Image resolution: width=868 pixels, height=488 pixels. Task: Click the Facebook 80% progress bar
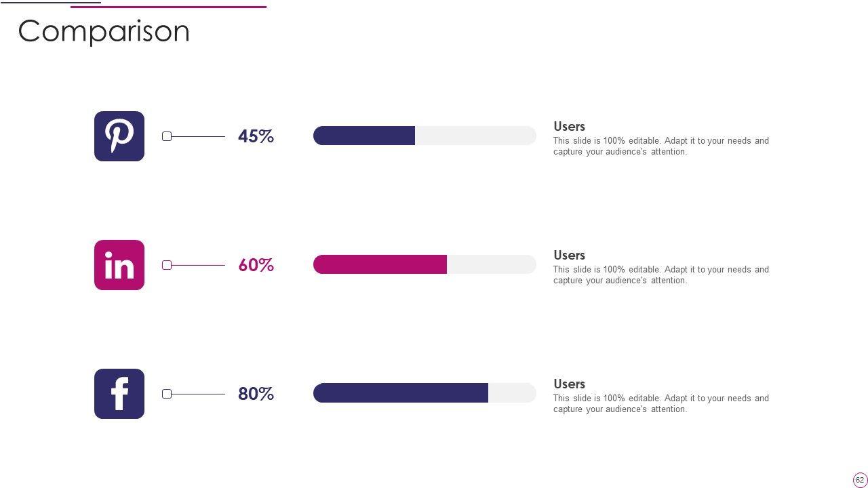[425, 393]
